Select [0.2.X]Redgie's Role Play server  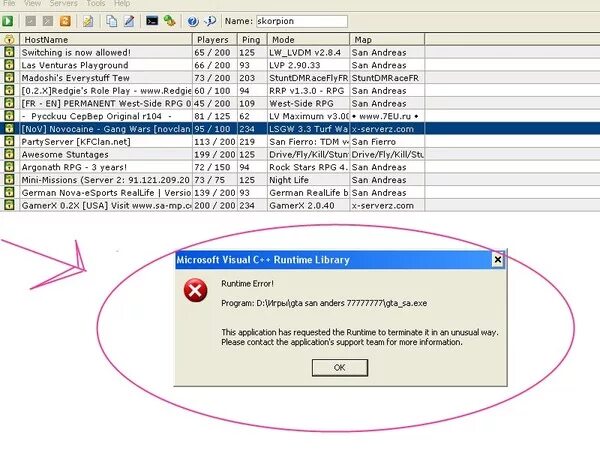click(300, 91)
